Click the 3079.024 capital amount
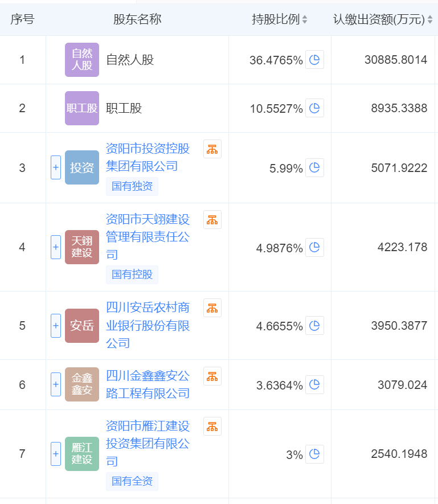438x504 pixels. (x=402, y=385)
